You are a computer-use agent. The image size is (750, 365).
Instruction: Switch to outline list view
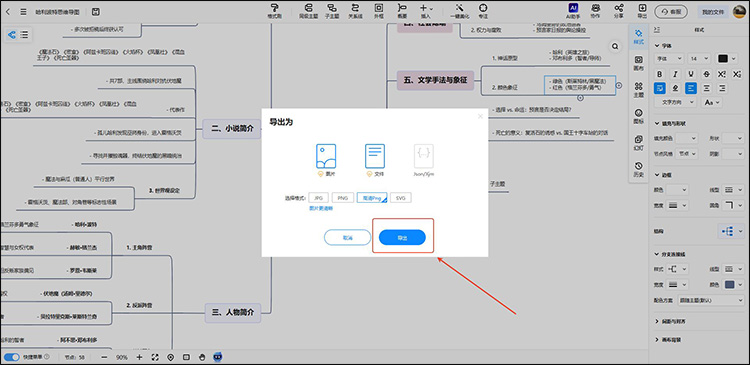click(x=24, y=34)
